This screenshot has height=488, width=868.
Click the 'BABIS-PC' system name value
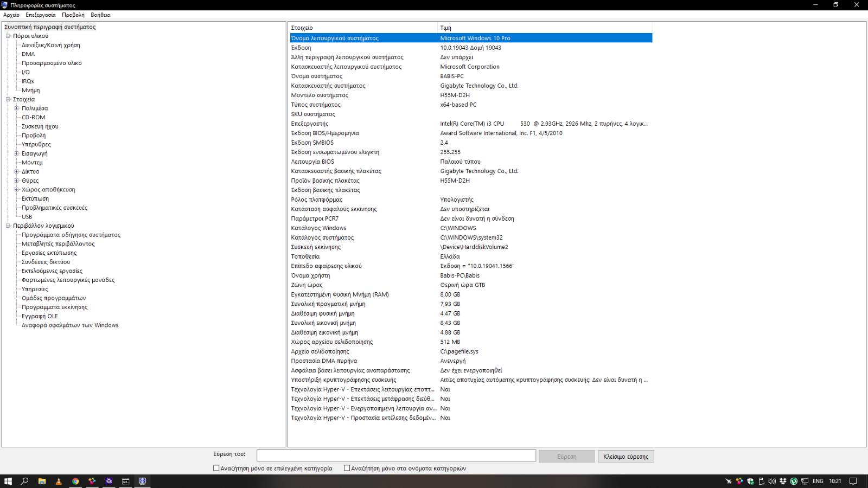[x=452, y=76]
